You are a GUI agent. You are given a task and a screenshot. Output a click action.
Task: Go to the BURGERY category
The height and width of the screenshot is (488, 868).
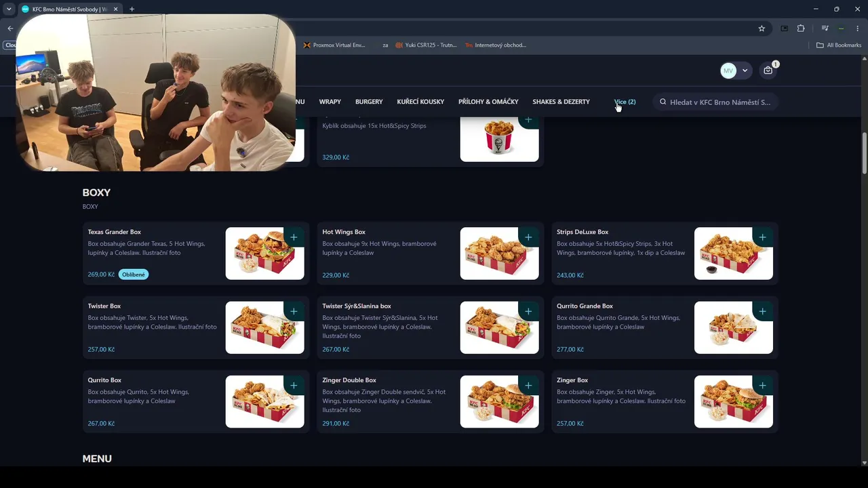click(369, 102)
